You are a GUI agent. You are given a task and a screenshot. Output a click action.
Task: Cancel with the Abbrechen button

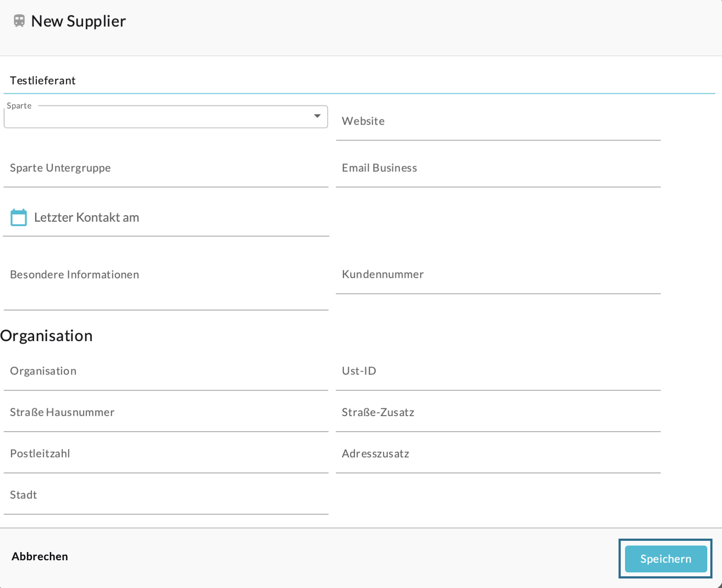(40, 556)
